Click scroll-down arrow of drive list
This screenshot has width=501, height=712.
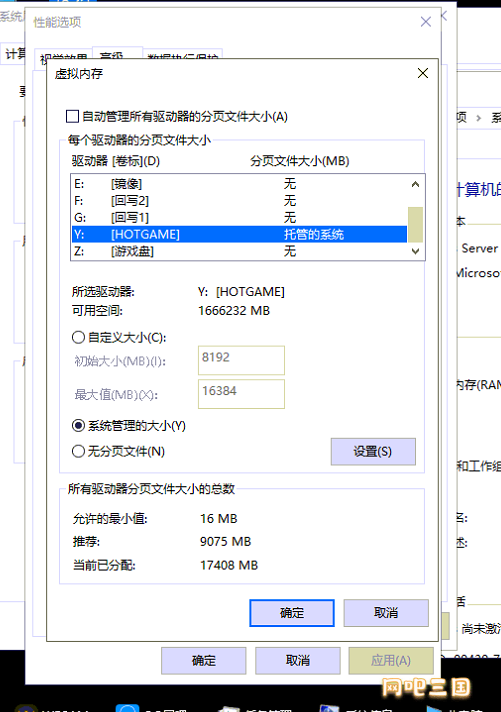415,251
